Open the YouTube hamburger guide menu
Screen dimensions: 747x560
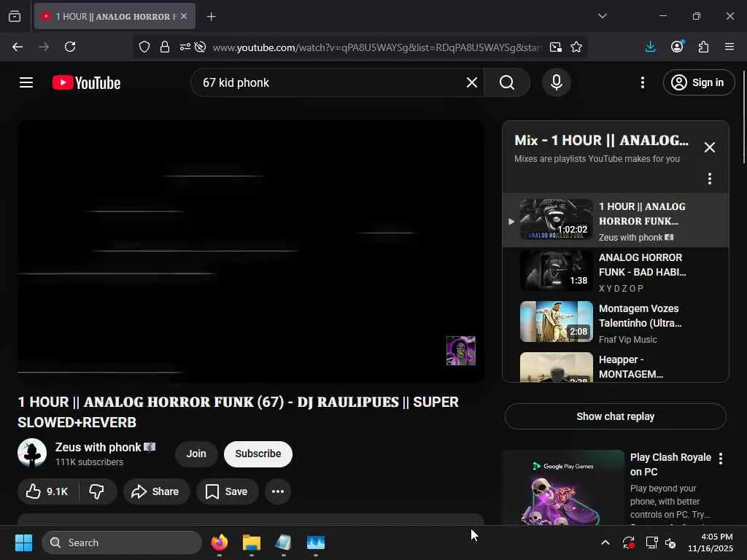(26, 82)
